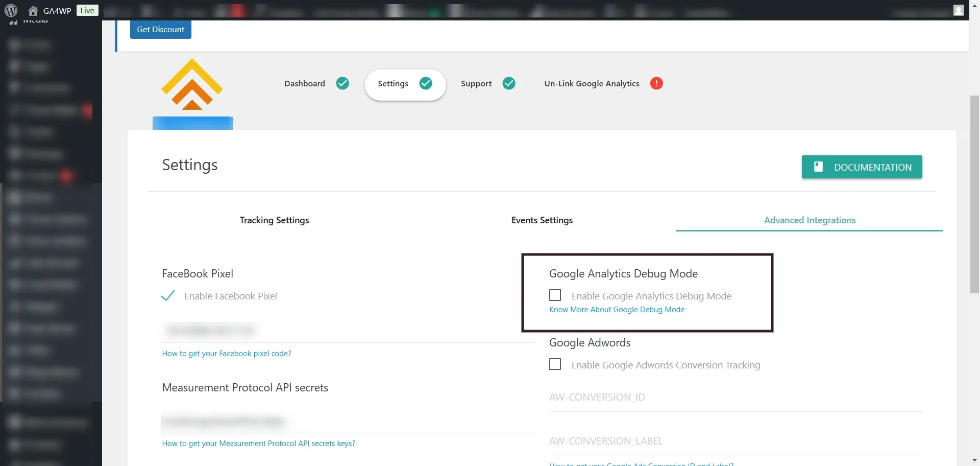Open Know More About Google Debug Mode link
Screen dimensions: 980x466
[617, 310]
